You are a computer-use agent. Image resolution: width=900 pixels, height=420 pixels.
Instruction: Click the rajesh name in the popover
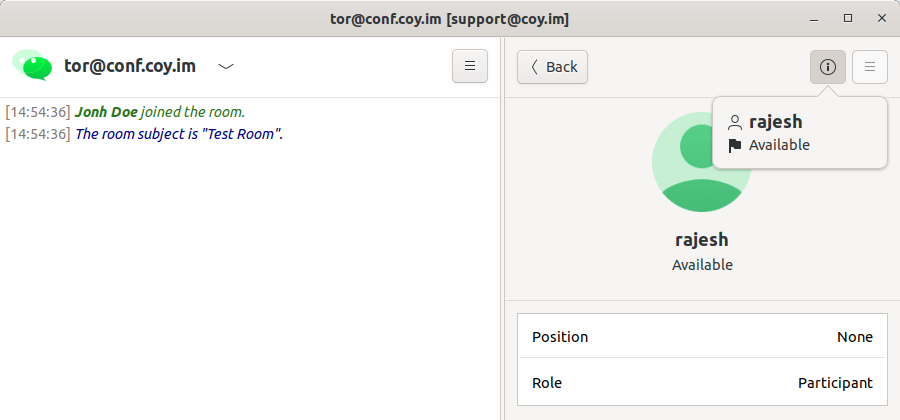[x=775, y=122]
